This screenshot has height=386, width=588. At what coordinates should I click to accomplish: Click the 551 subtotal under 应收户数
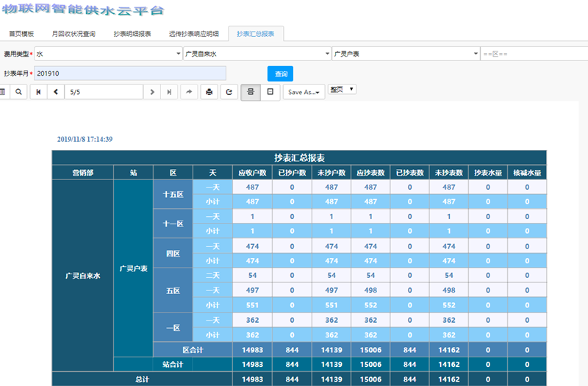pyautogui.click(x=252, y=305)
